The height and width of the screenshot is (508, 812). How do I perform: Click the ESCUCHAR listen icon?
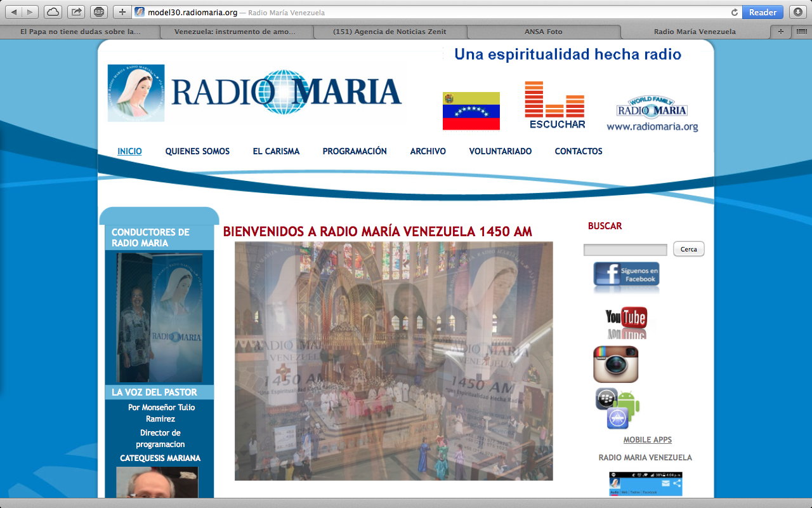pos(556,105)
